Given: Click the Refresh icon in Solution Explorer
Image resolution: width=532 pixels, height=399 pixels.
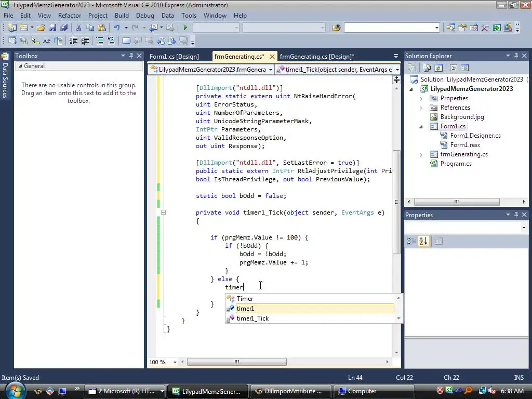Looking at the screenshot, I should (438, 68).
